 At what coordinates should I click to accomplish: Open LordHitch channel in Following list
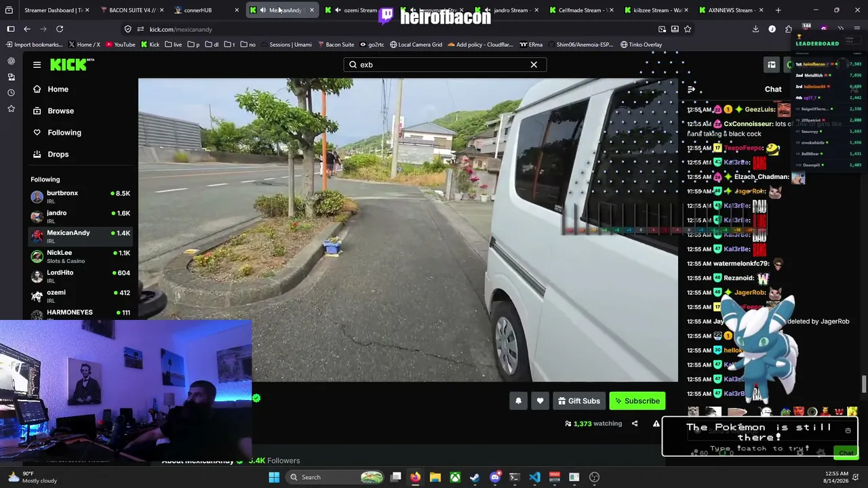click(81, 276)
